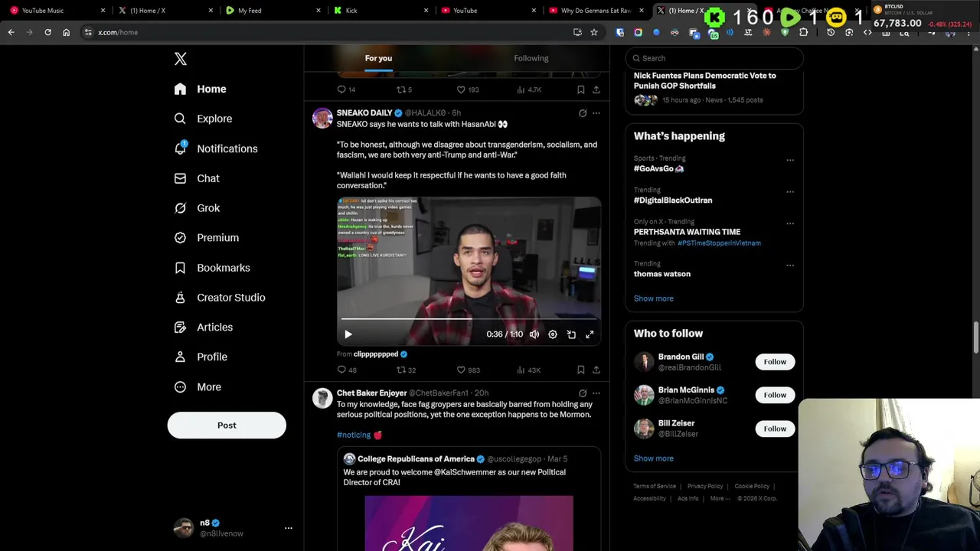Play the SNEAKO video

click(348, 334)
